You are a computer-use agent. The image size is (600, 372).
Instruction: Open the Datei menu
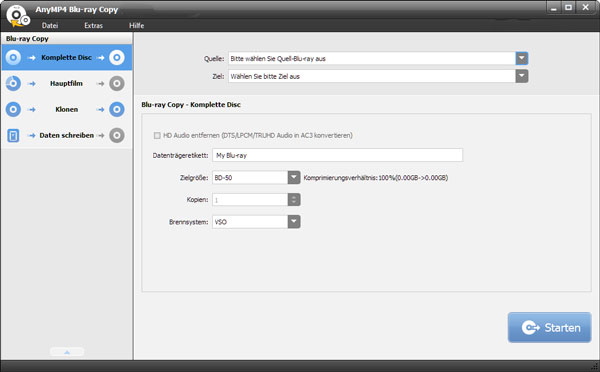[x=50, y=26]
